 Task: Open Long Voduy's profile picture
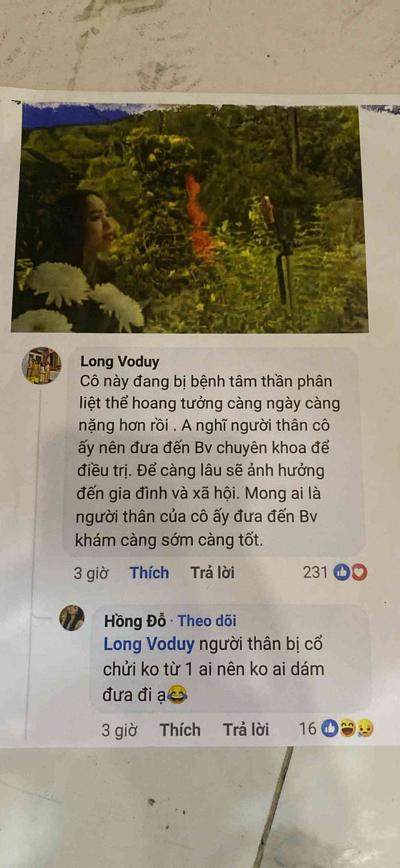tap(41, 366)
